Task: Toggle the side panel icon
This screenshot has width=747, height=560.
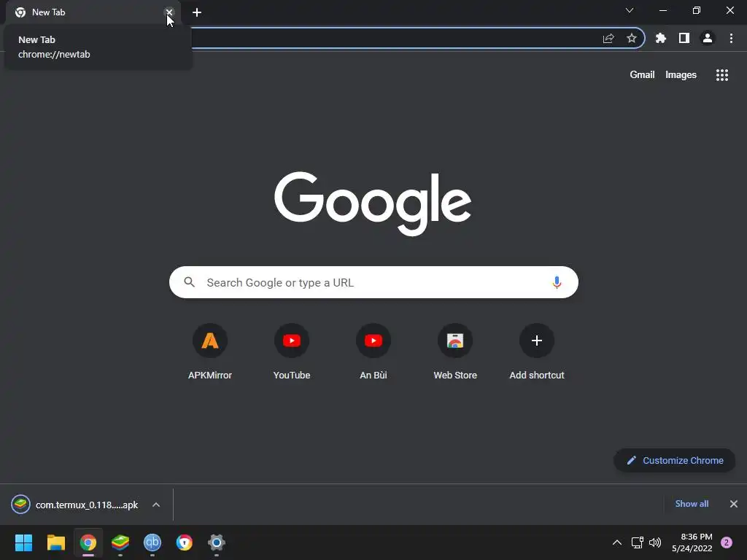Action: (684, 38)
